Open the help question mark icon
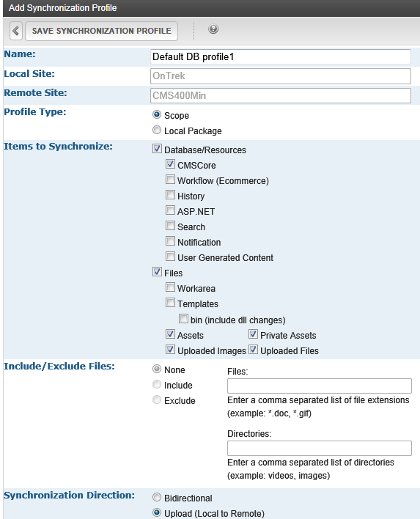Image resolution: width=420 pixels, height=519 pixels. coord(213,29)
